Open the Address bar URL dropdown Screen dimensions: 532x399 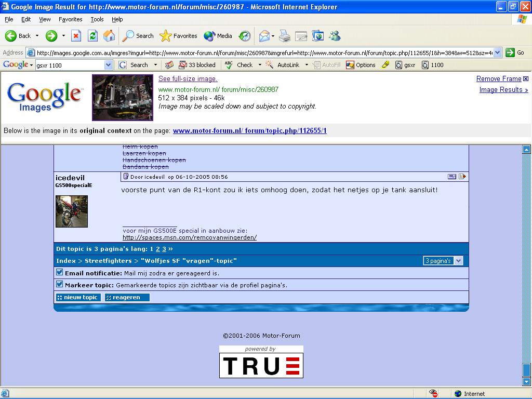coord(497,52)
